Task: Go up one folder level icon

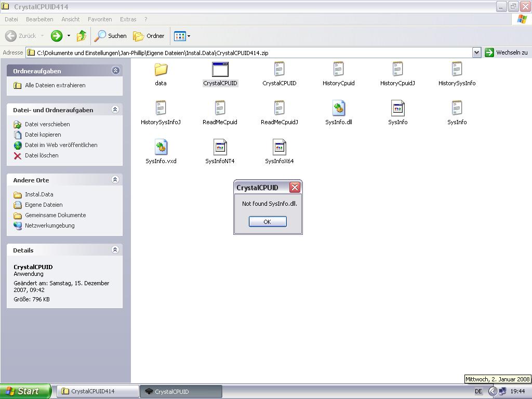Action: (82, 36)
